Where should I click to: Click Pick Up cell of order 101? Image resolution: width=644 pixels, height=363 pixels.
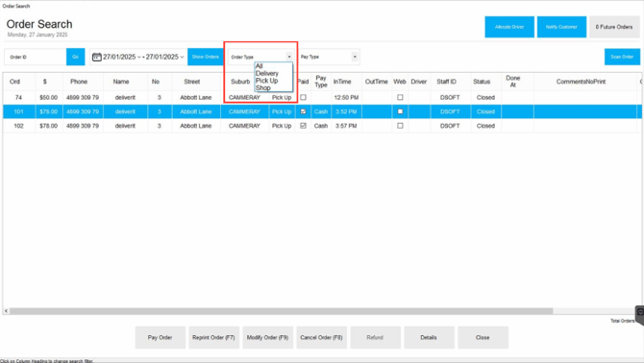pyautogui.click(x=282, y=111)
